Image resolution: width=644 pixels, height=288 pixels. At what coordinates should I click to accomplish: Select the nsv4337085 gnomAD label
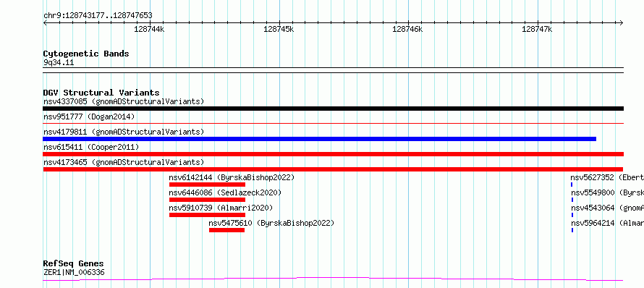click(x=124, y=101)
